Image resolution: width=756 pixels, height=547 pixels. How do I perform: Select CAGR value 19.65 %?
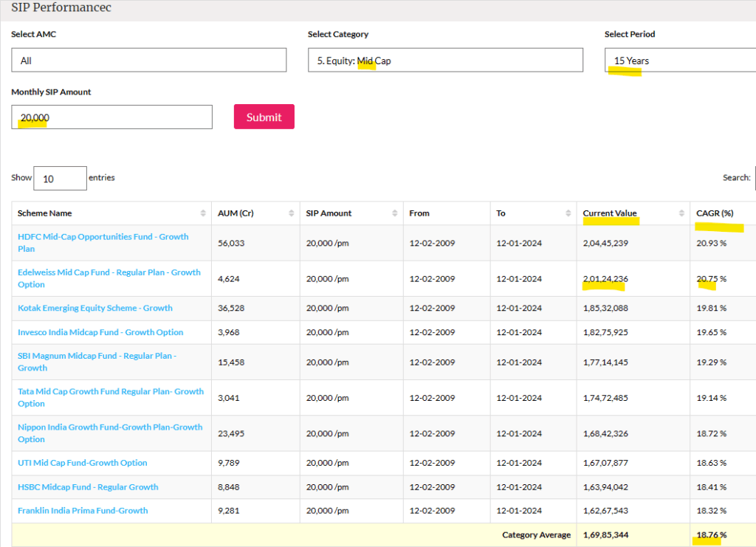coord(711,332)
